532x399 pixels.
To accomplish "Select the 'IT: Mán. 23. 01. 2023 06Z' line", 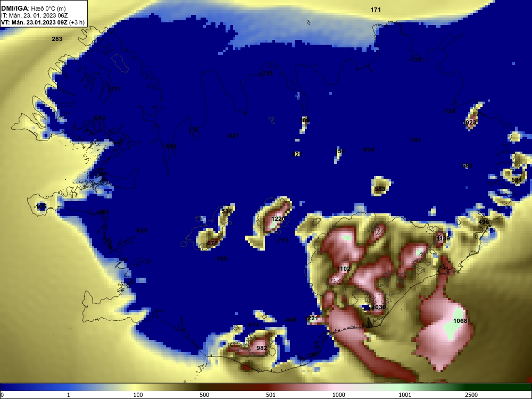I will click(x=34, y=15).
